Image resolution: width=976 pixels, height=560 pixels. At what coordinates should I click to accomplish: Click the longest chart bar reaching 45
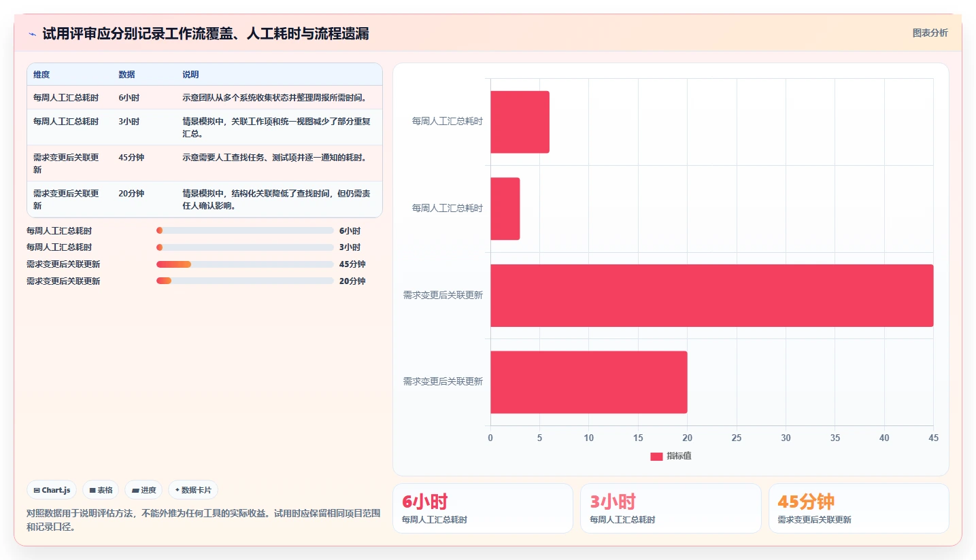point(711,296)
